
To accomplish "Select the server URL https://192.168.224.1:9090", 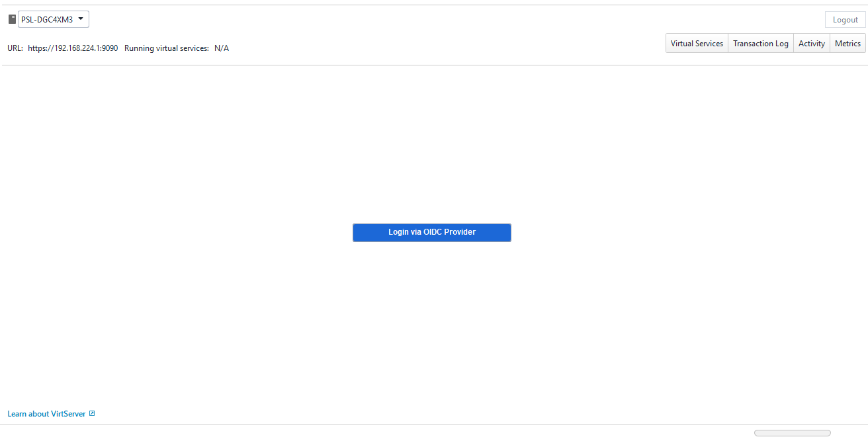I will (73, 48).
